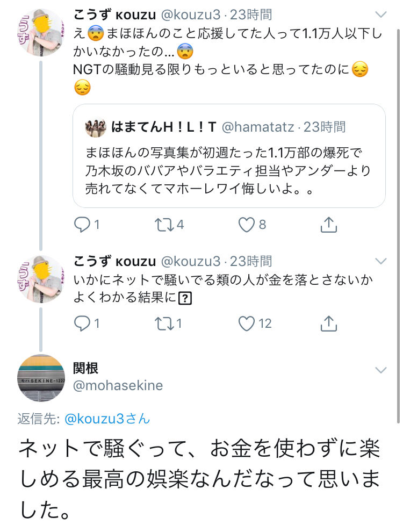403x532 pixels.
Task: Open @mohasekine profile handle
Action: pos(118,386)
